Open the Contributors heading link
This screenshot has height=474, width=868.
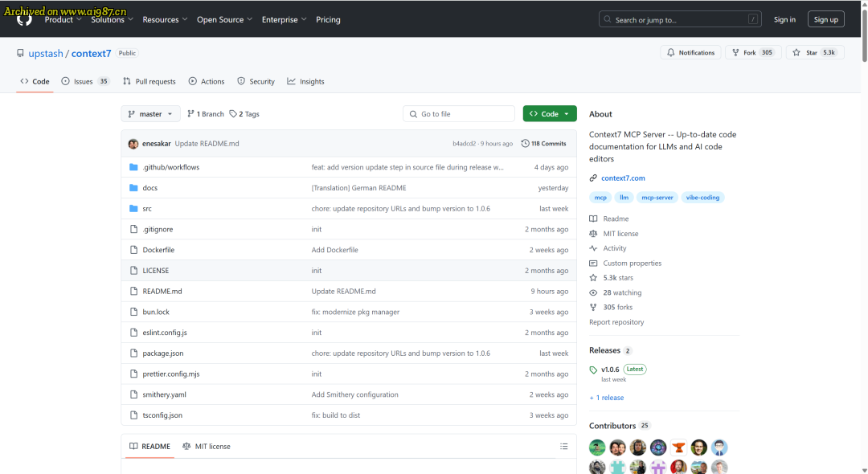[620, 426]
